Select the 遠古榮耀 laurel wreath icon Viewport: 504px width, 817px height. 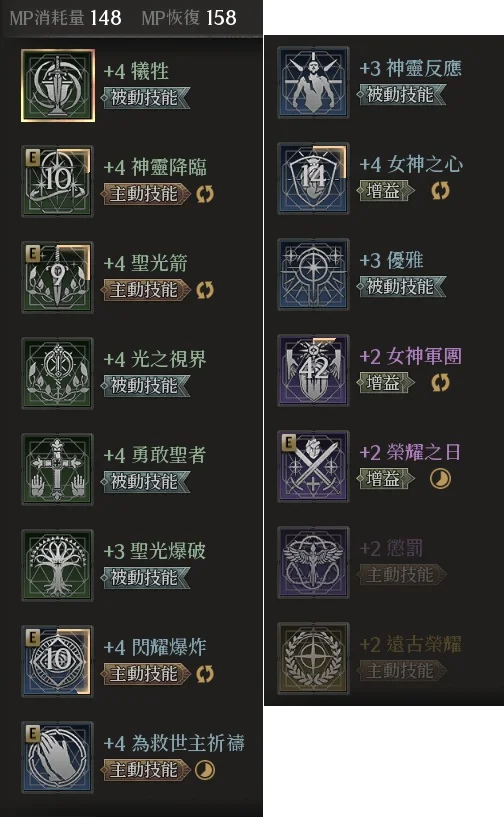(313, 658)
